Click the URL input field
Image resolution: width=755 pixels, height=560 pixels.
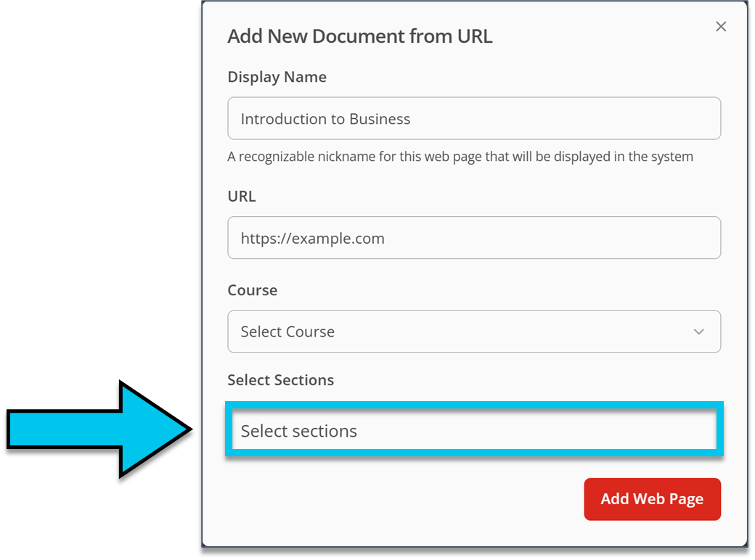(x=474, y=238)
